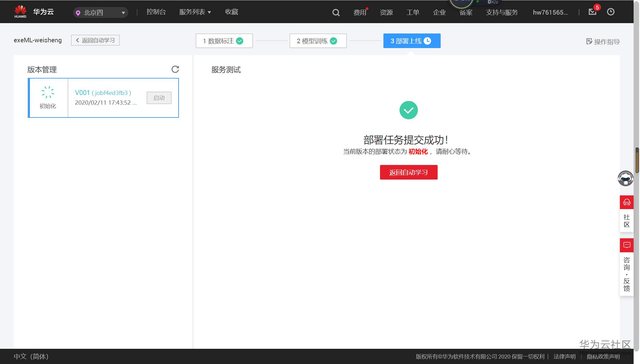Select step 3 部署上线 tab
This screenshot has height=364, width=640.
pos(411,41)
